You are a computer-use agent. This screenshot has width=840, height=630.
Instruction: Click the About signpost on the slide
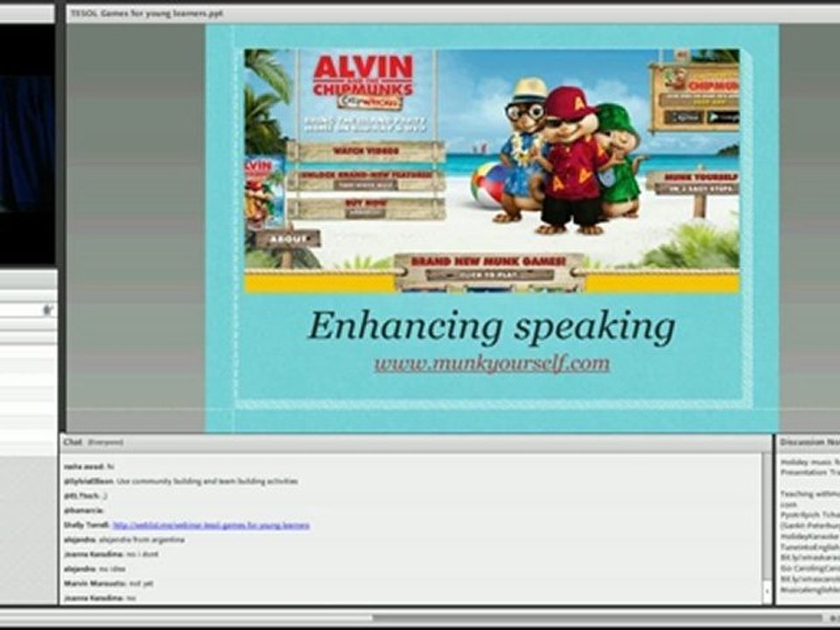pos(288,239)
